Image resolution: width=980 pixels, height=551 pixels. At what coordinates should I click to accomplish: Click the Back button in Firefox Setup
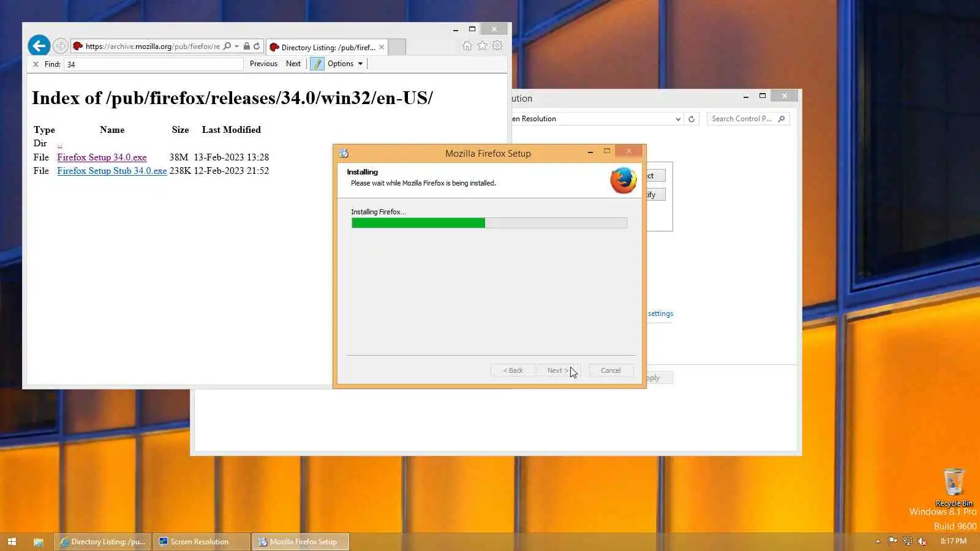pyautogui.click(x=513, y=370)
